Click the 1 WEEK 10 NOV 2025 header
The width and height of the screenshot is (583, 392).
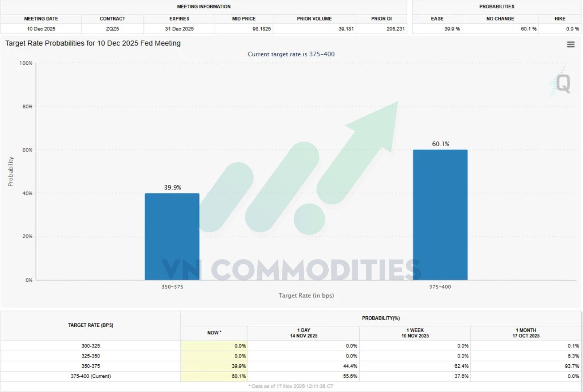415,333
